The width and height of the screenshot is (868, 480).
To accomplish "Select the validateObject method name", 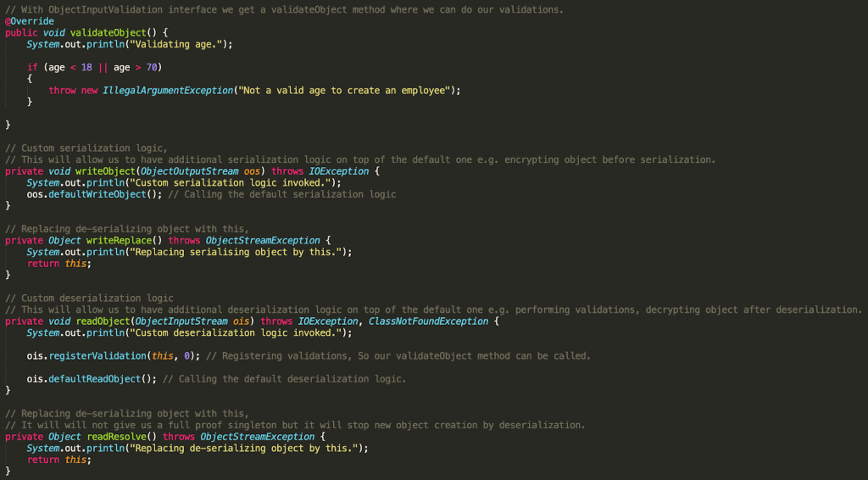I will tap(108, 33).
